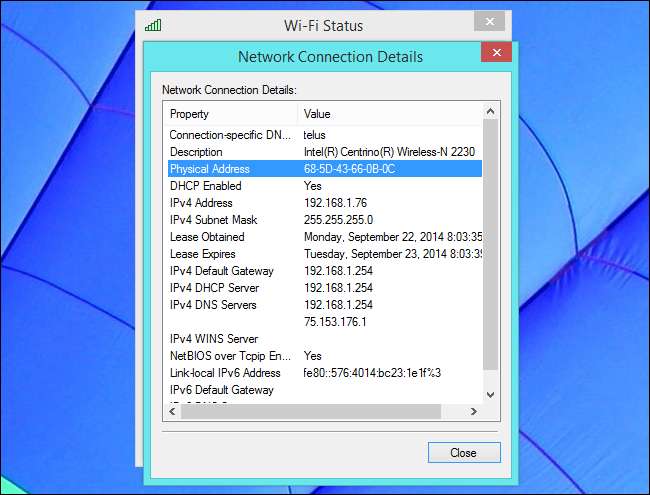Click the horizontal scrollbar right arrow
Image resolution: width=650 pixels, height=495 pixels.
474,411
